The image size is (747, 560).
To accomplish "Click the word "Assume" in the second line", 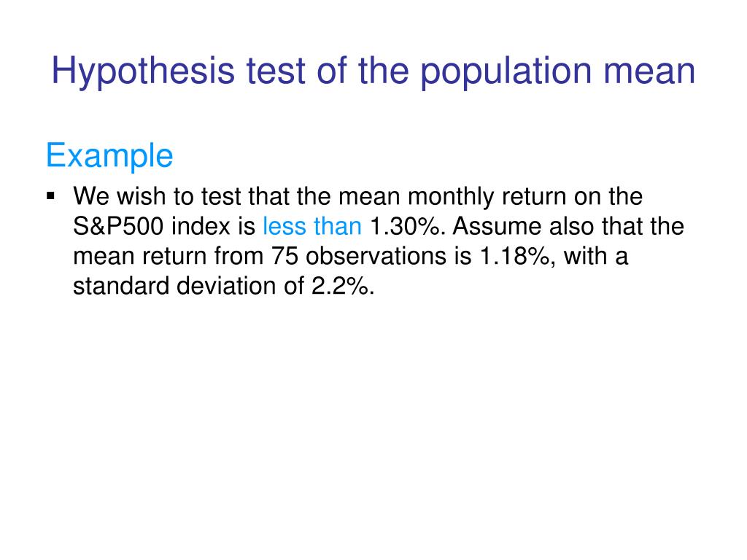I will click(x=497, y=226).
